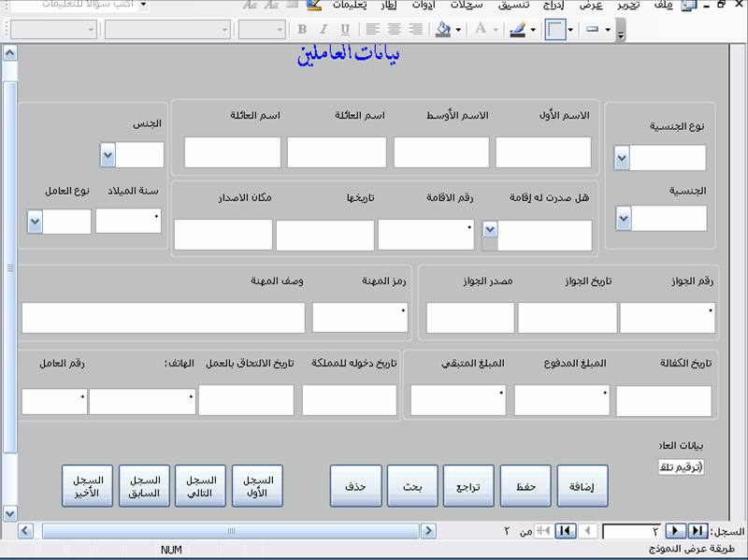Expand the نوع العامل combo box
The image size is (748, 560).
point(35,222)
